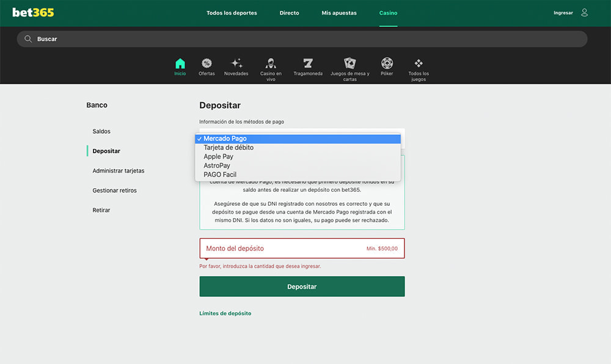The image size is (611, 364).
Task: Click the Inicio home icon
Action: pyautogui.click(x=180, y=64)
